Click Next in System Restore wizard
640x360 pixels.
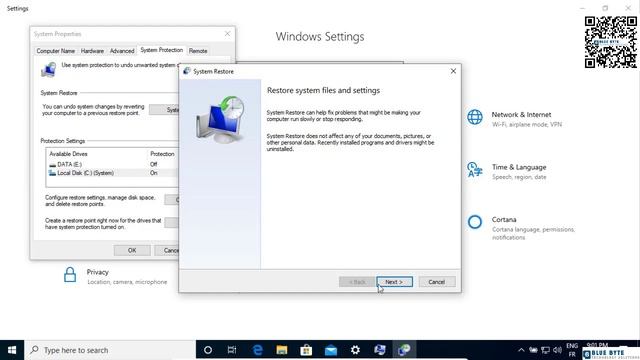394,282
